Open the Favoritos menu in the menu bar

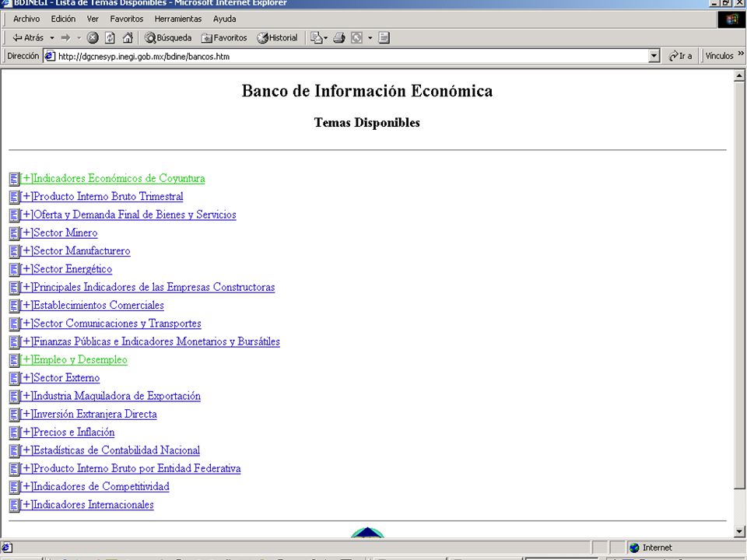[127, 19]
